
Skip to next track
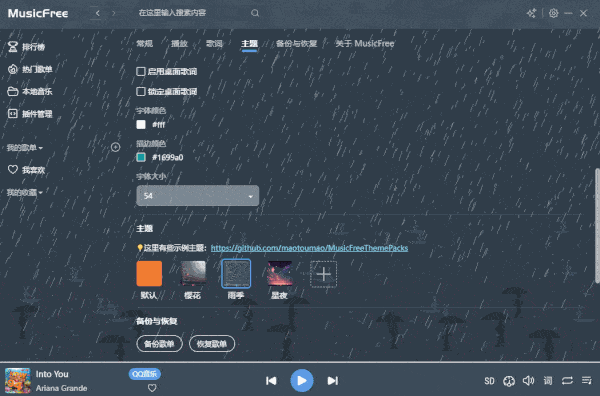333,381
